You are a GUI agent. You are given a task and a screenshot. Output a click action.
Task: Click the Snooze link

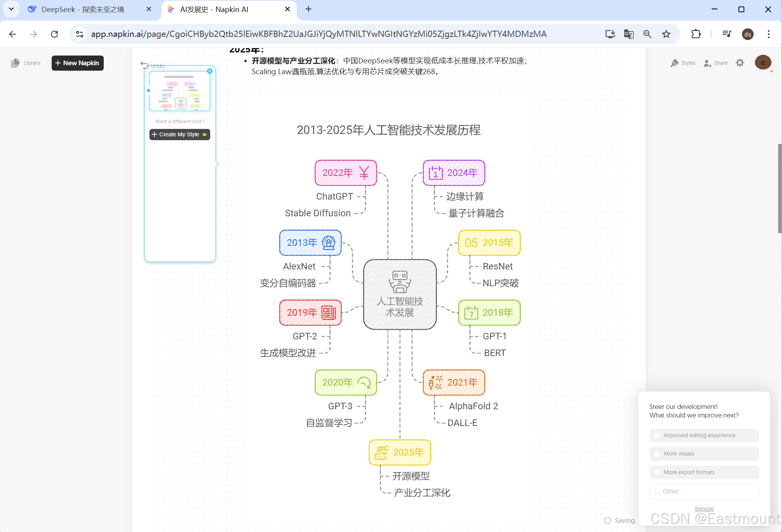coord(704,508)
